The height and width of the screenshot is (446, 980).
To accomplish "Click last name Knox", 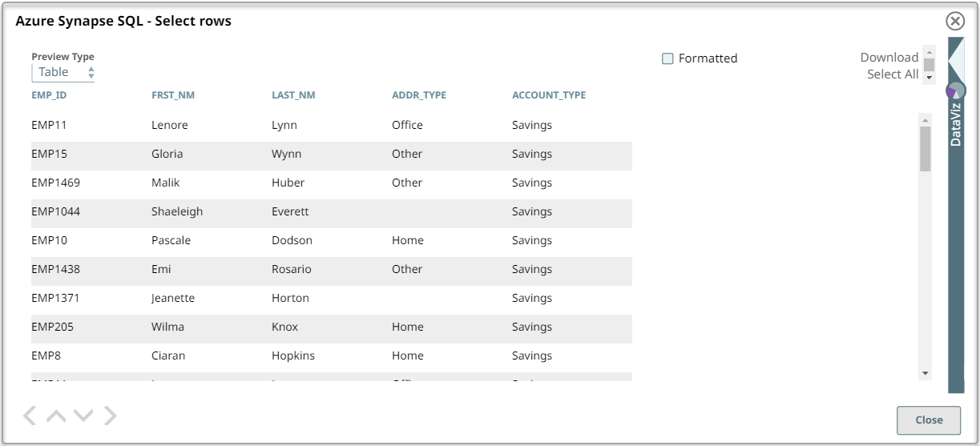I will (285, 327).
